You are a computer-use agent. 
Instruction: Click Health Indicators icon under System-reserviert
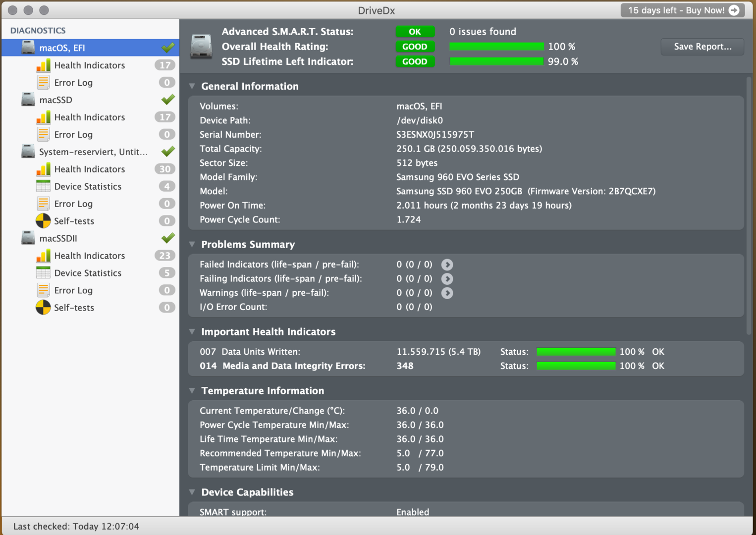pyautogui.click(x=43, y=169)
